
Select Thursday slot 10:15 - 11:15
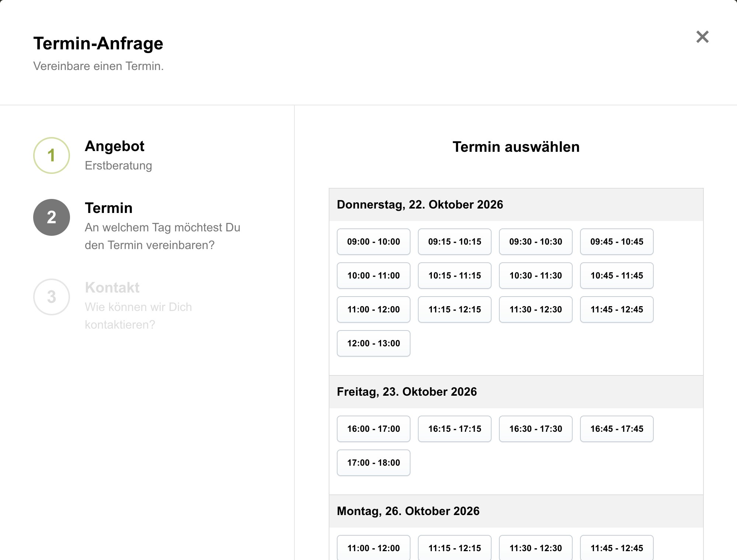tap(455, 276)
